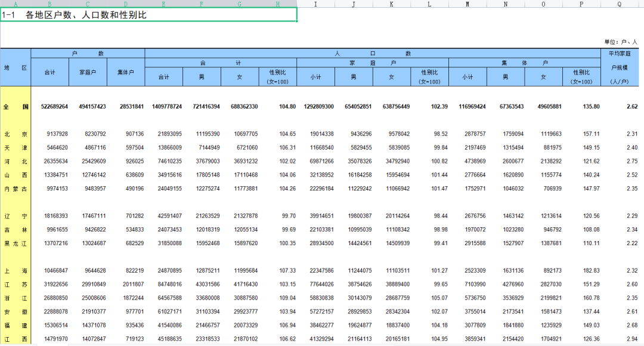The image size is (644, 346).
Task: Click the '内蒙古' row label cell
Action: (16, 189)
